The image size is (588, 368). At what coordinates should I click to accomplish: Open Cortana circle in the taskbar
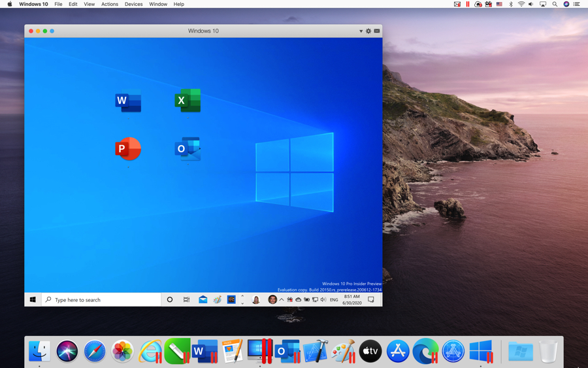click(170, 300)
